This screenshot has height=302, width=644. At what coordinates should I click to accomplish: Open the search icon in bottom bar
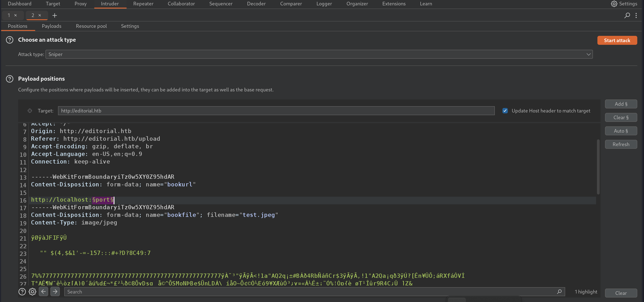click(x=559, y=292)
